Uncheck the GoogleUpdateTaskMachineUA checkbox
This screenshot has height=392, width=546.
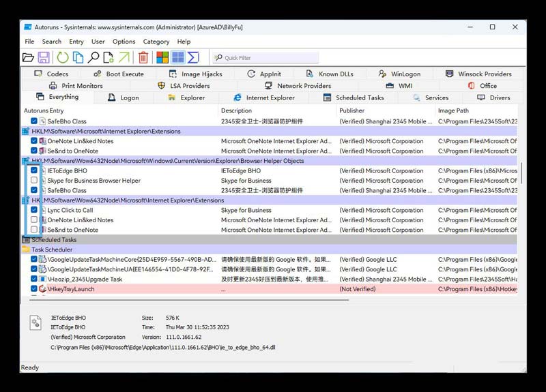point(33,269)
